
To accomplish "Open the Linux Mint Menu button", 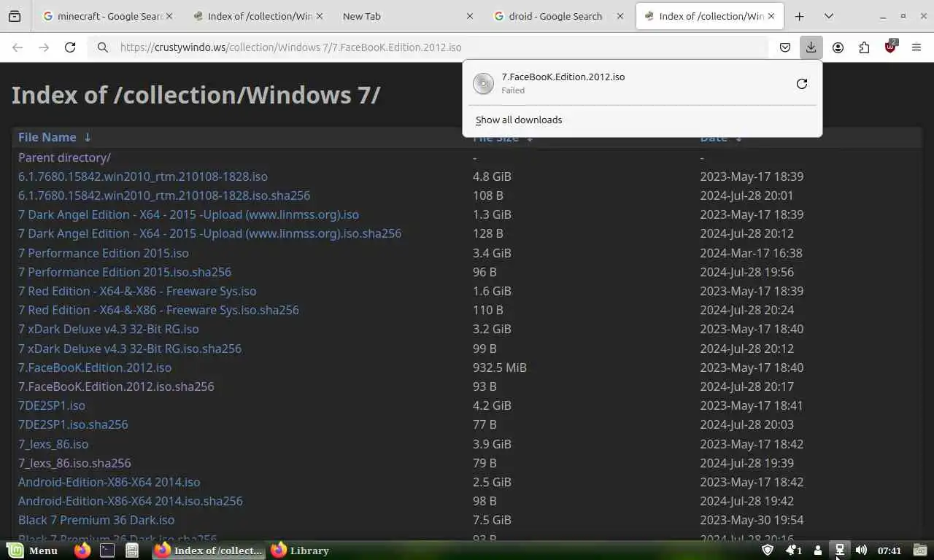I will coord(33,551).
